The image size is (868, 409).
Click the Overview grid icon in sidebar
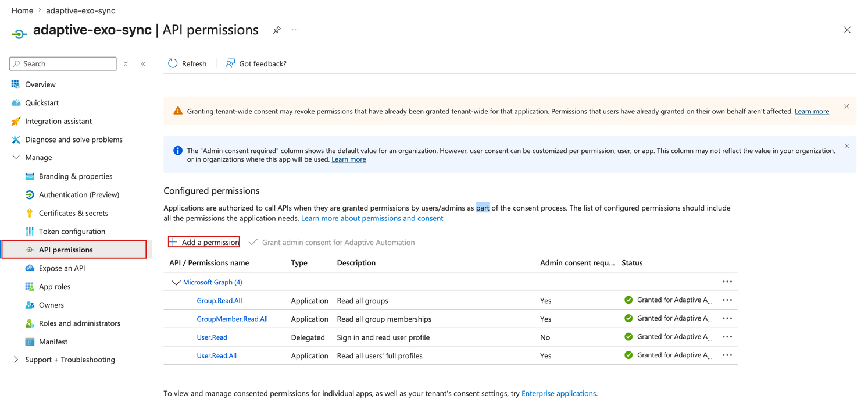tap(16, 84)
